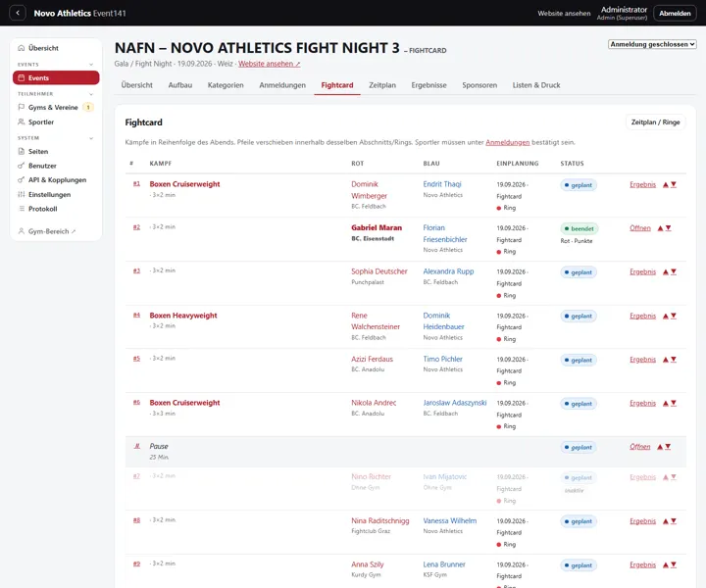Viewport: 706px width, 588px height.
Task: Move fight #6 Nikola Andrec down
Action: pyautogui.click(x=674, y=404)
